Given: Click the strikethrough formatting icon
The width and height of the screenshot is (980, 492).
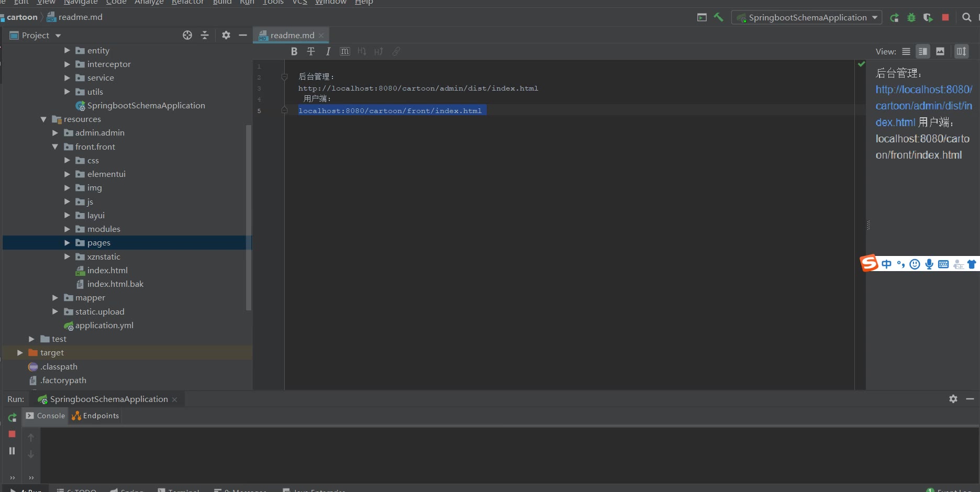Looking at the screenshot, I should coord(311,51).
